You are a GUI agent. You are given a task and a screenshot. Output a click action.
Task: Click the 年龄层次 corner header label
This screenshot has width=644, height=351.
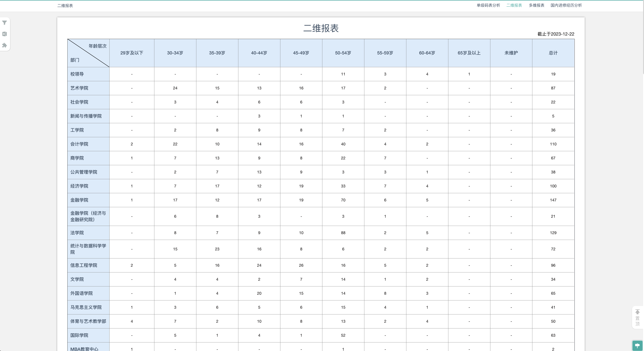97,46
